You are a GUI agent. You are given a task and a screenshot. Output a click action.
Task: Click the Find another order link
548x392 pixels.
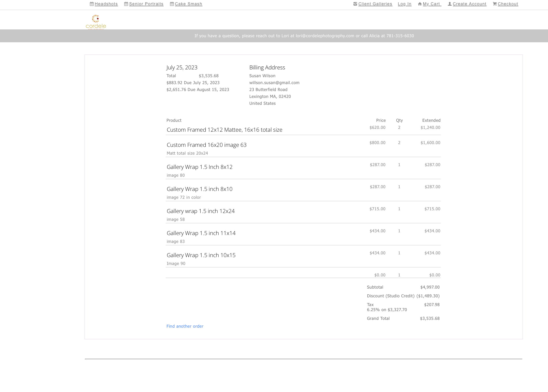point(185,326)
